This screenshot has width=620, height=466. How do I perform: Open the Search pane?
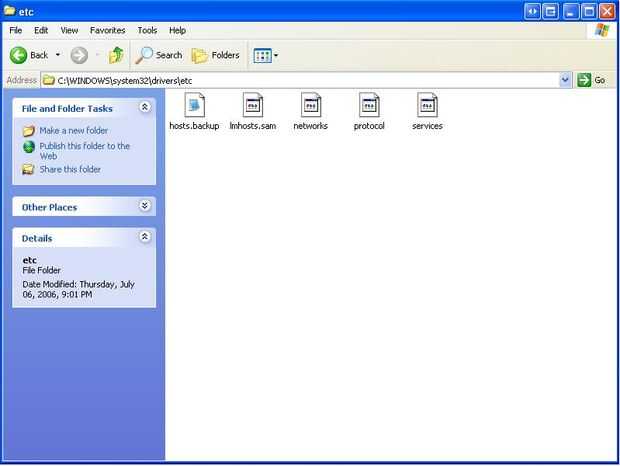pos(159,55)
